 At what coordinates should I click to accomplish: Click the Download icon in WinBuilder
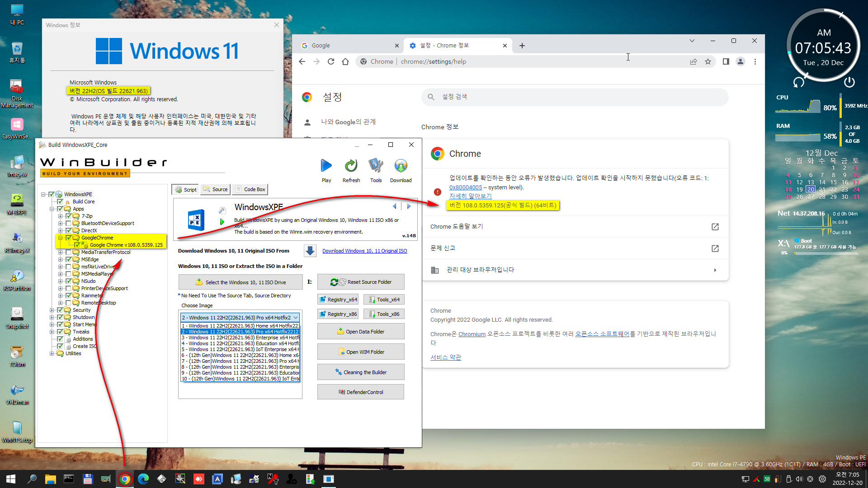401,166
